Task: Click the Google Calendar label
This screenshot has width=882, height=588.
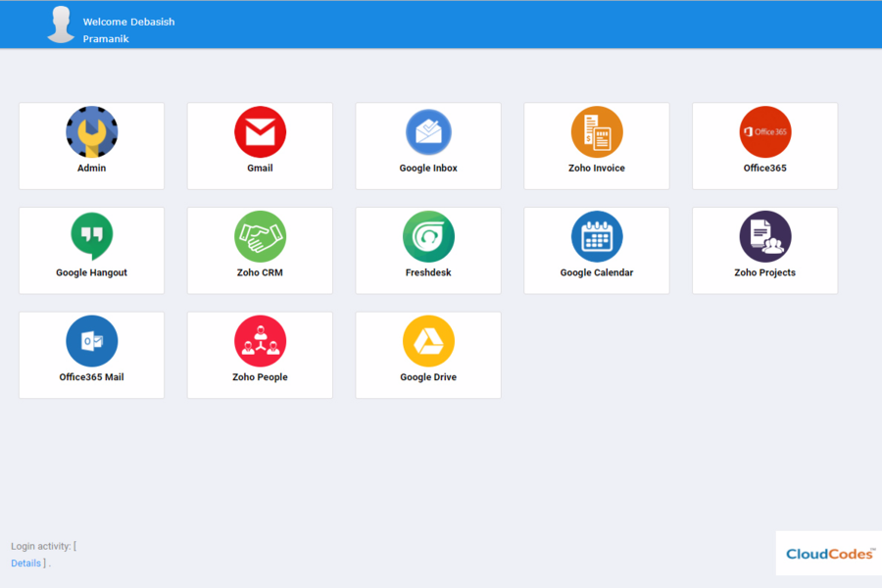Action: pos(596,272)
